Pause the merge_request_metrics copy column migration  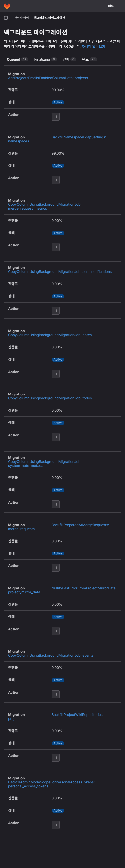coord(56,247)
